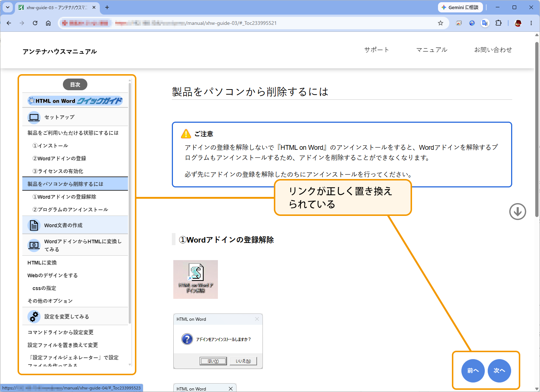Screen dimensions: 540x392
Task: Go to ③ライセンスの有効化 entry
Action: click(x=58, y=171)
